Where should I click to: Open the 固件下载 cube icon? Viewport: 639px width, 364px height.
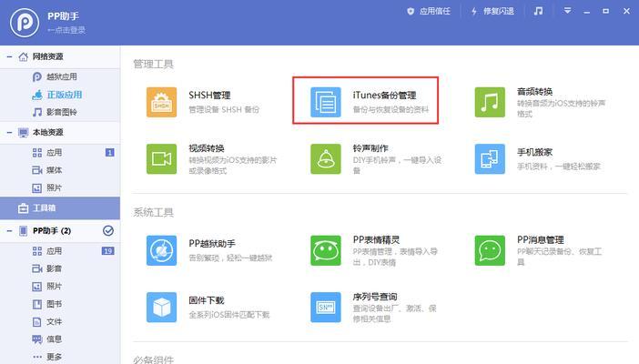pos(161,307)
